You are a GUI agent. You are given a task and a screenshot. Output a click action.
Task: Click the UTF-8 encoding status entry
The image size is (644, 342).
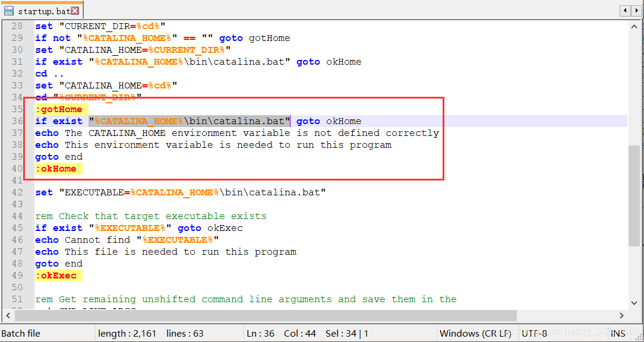pyautogui.click(x=534, y=333)
